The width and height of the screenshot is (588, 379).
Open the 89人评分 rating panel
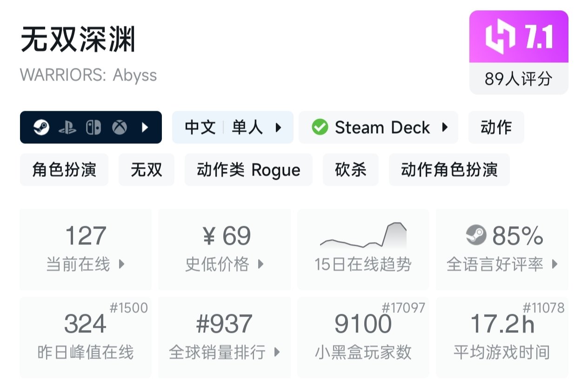click(519, 79)
